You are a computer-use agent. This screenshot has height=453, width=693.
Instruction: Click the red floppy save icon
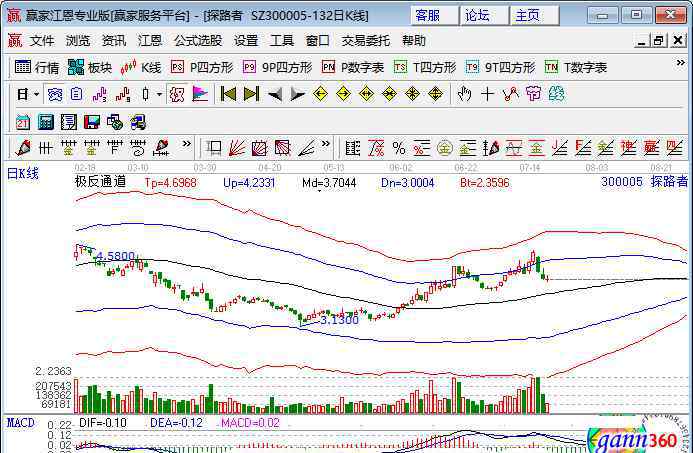tap(91, 122)
